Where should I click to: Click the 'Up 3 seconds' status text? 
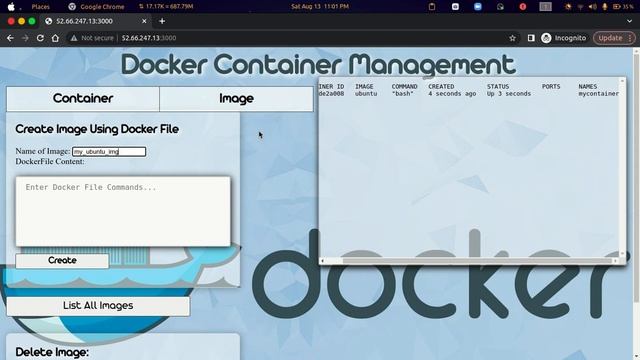point(509,94)
